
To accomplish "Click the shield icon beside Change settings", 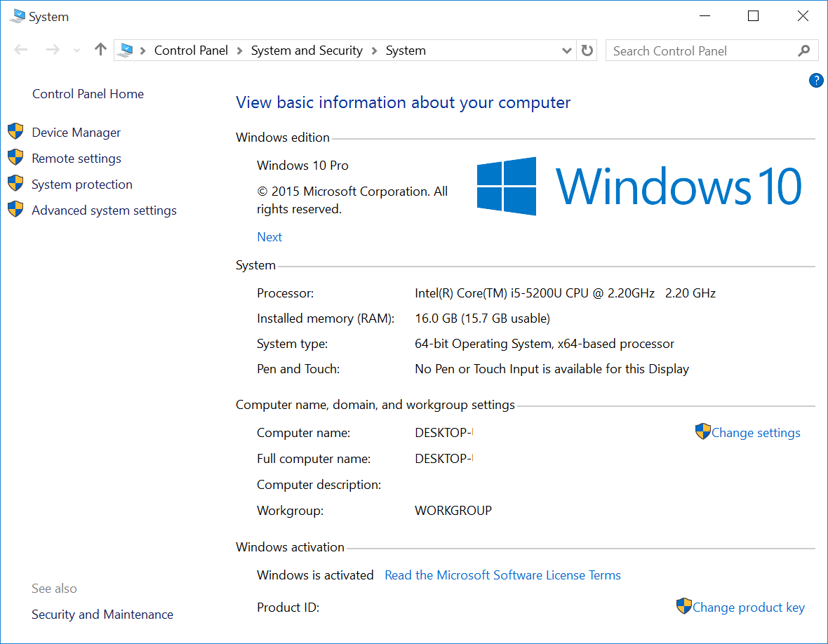I will (703, 431).
